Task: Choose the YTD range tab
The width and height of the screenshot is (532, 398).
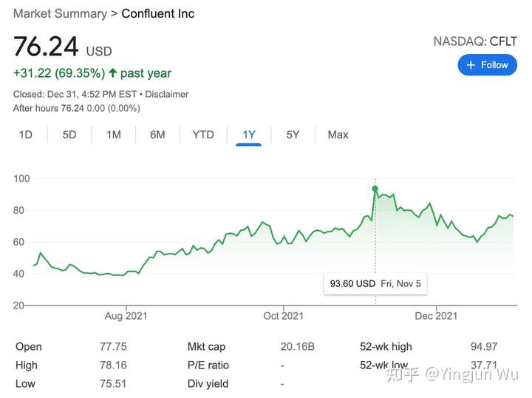Action: (x=203, y=135)
